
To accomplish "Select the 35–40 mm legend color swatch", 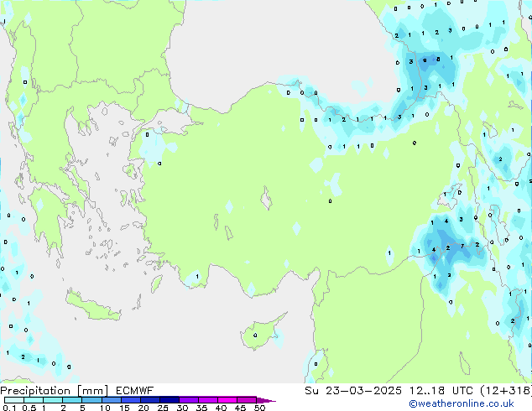I will click(x=208, y=400).
